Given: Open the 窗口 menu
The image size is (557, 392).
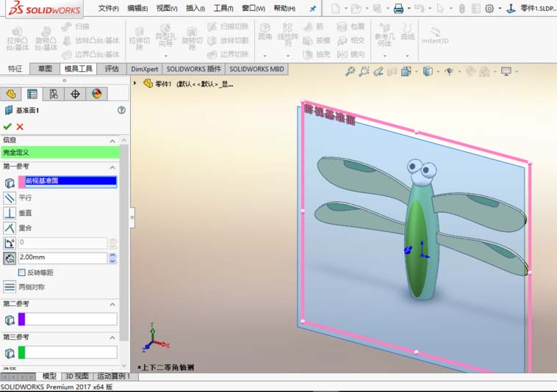Looking at the screenshot, I should click(253, 8).
